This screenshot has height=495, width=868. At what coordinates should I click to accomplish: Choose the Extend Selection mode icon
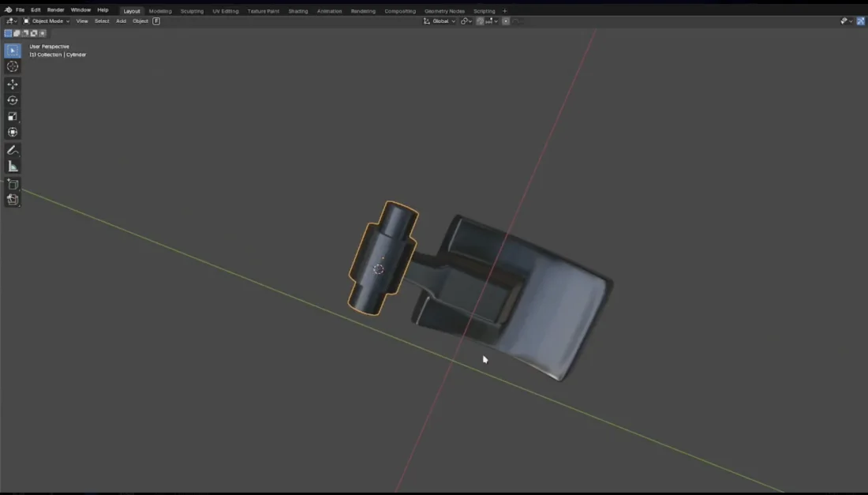pyautogui.click(x=17, y=33)
